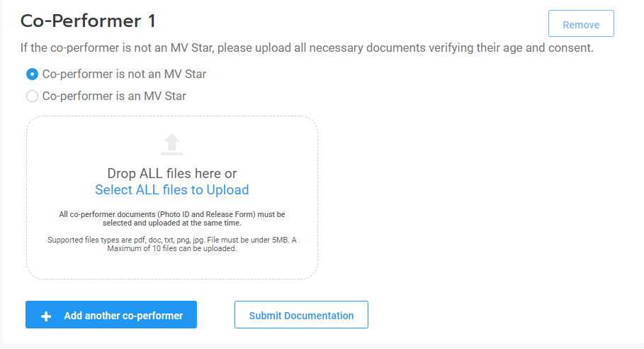644x349 pixels.
Task: Click the 'Co-Performer 1' heading
Action: [x=88, y=21]
